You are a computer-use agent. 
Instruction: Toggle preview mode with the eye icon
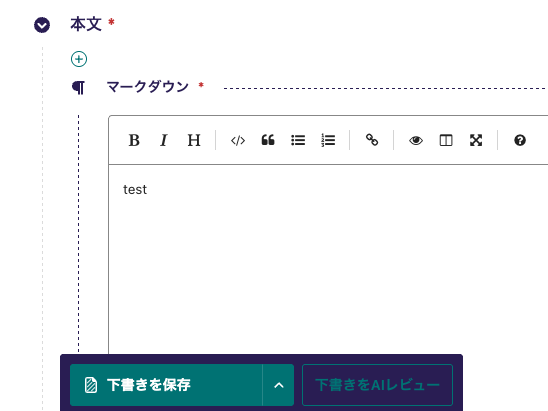416,140
